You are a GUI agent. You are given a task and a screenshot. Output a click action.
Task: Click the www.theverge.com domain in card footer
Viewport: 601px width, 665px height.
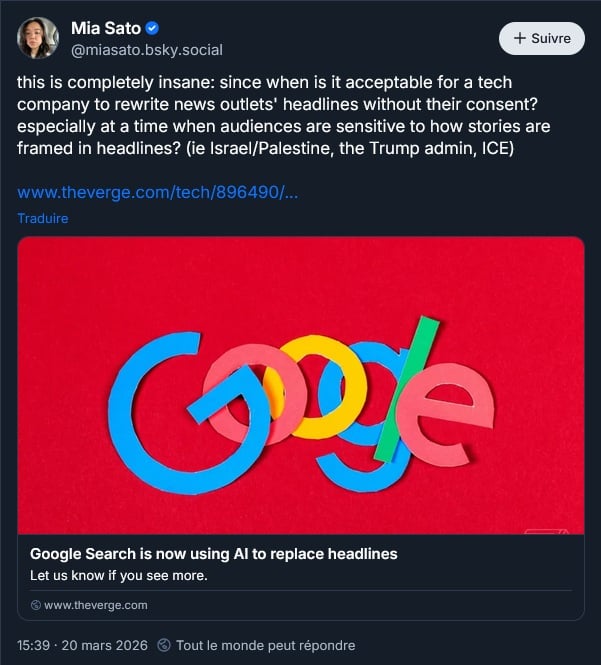tap(96, 605)
